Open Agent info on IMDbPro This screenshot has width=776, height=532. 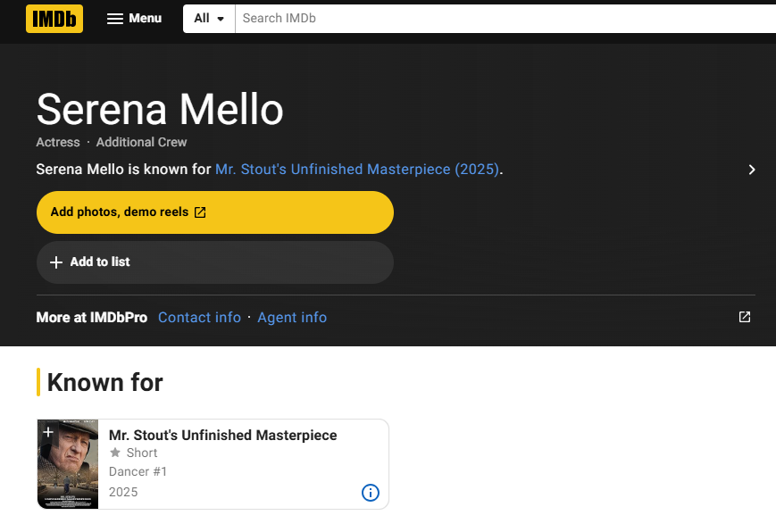[292, 317]
